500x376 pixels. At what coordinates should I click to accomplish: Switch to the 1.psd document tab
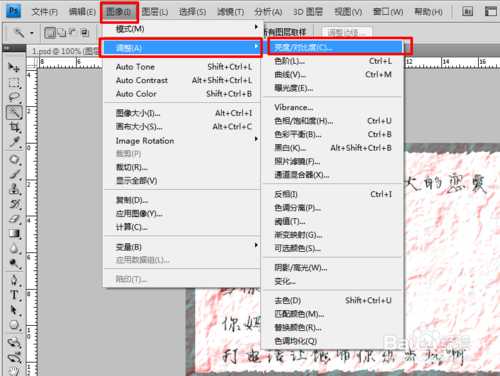(65, 51)
